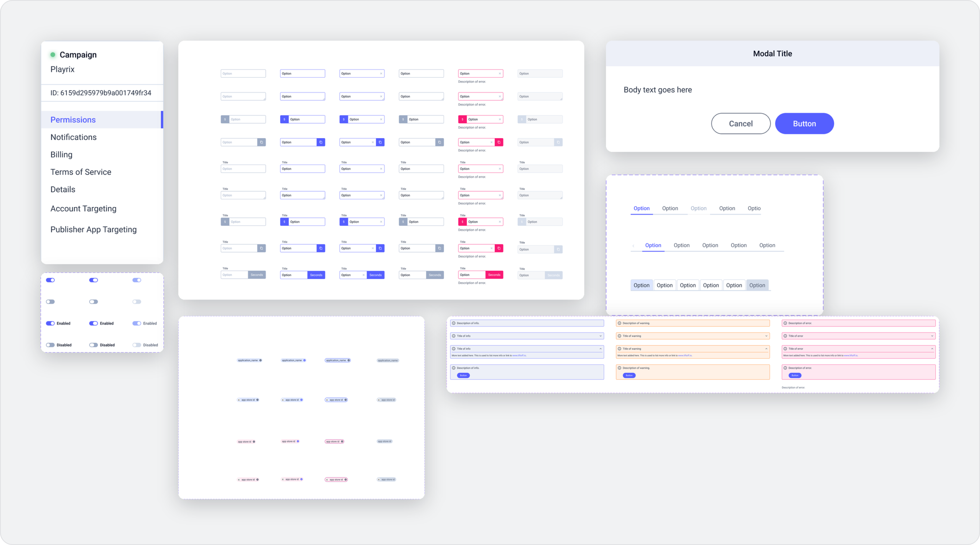This screenshot has height=545, width=980.
Task: Select Account Targeting in the sidebar
Action: click(x=83, y=209)
